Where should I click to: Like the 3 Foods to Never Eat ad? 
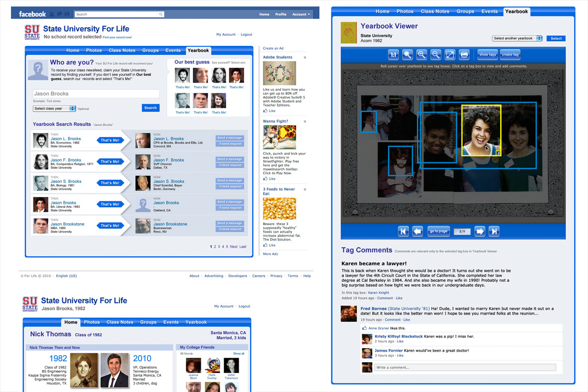(269, 245)
